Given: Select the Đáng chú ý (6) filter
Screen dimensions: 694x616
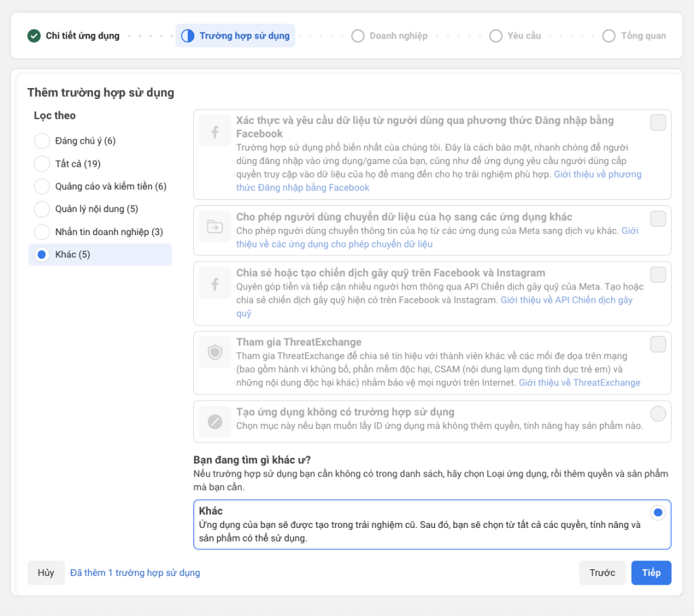Looking at the screenshot, I should coord(42,141).
